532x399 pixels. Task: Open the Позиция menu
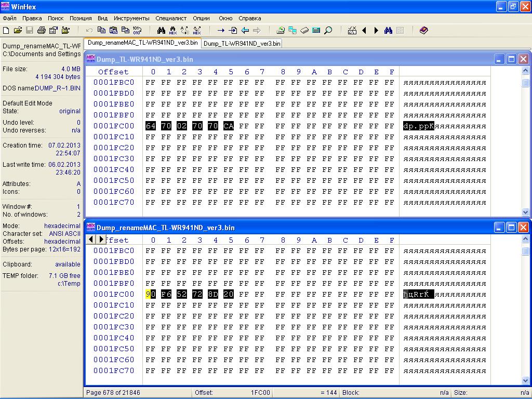tap(81, 18)
